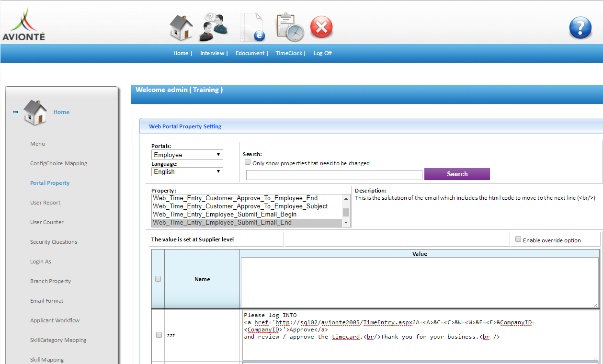603x364 pixels.
Task: Toggle the checkbox for zzz row
Action: tap(159, 335)
